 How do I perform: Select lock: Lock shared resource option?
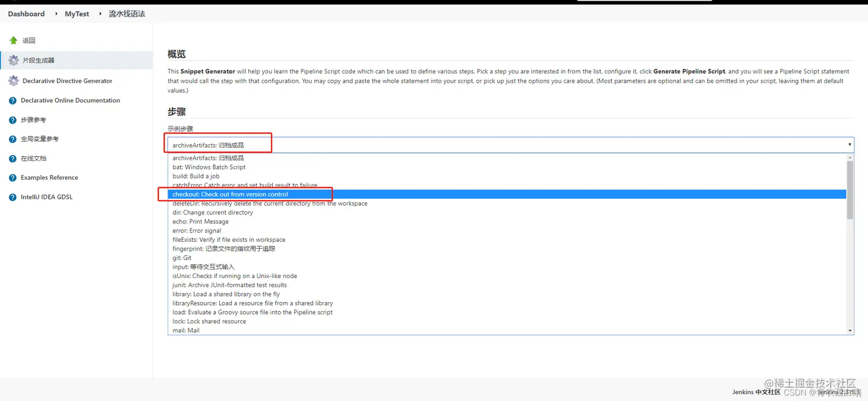click(x=507, y=321)
